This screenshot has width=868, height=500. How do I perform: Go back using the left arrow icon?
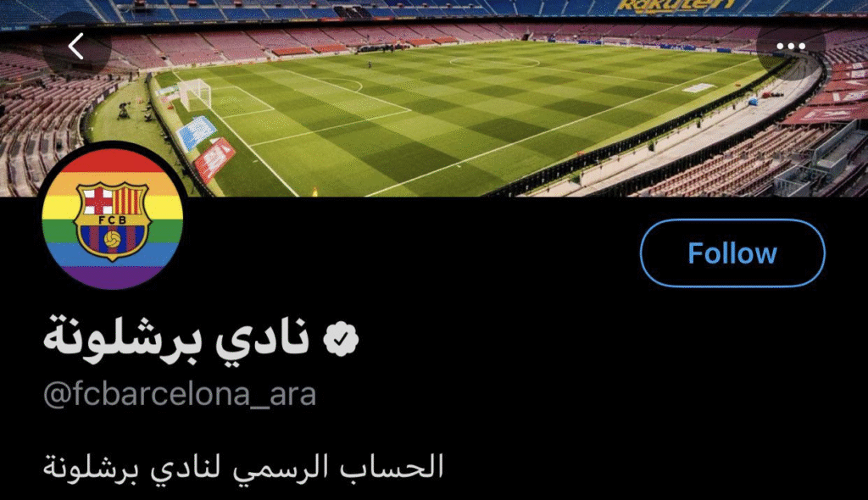(76, 46)
